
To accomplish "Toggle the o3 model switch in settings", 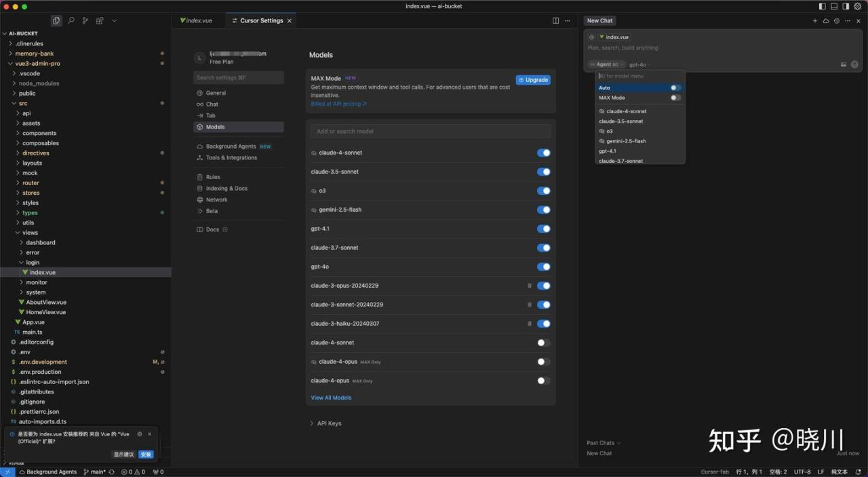I will tap(544, 191).
